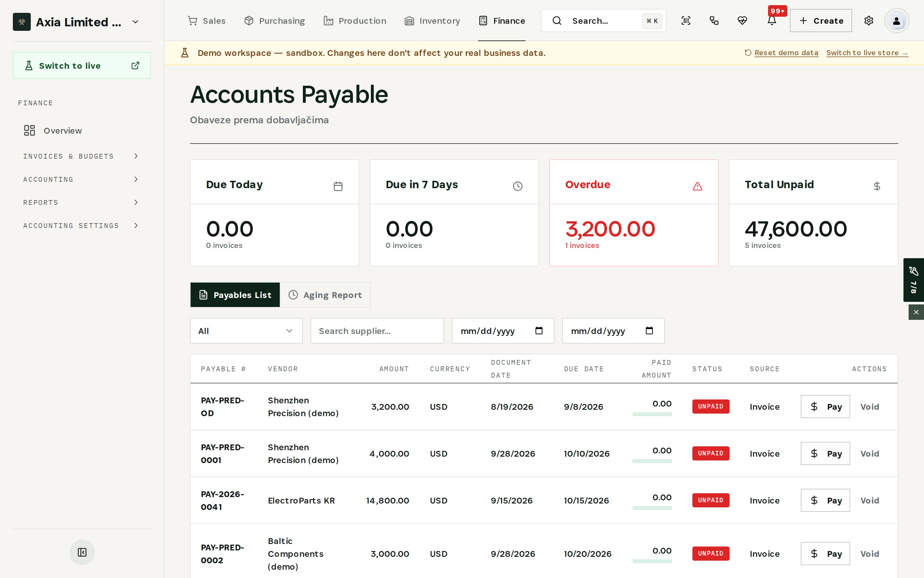Open the Finance menu
Viewport: 924px width, 578px height.
pos(502,21)
